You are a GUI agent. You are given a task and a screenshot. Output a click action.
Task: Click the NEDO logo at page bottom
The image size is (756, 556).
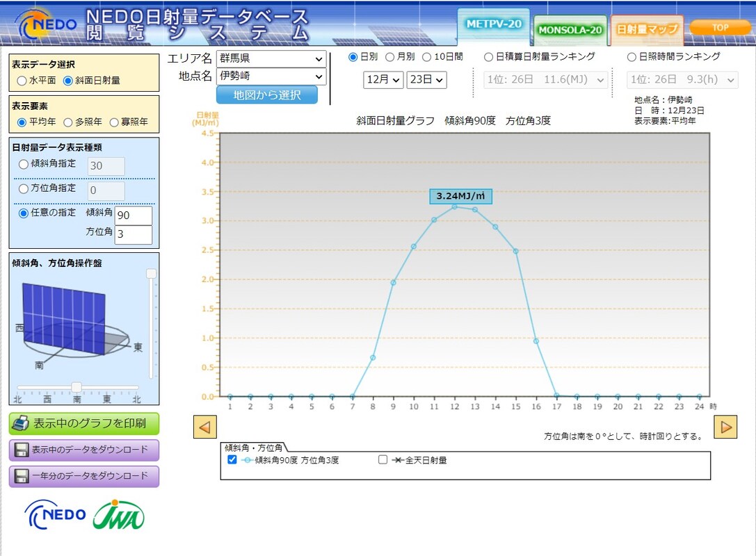coord(56,514)
